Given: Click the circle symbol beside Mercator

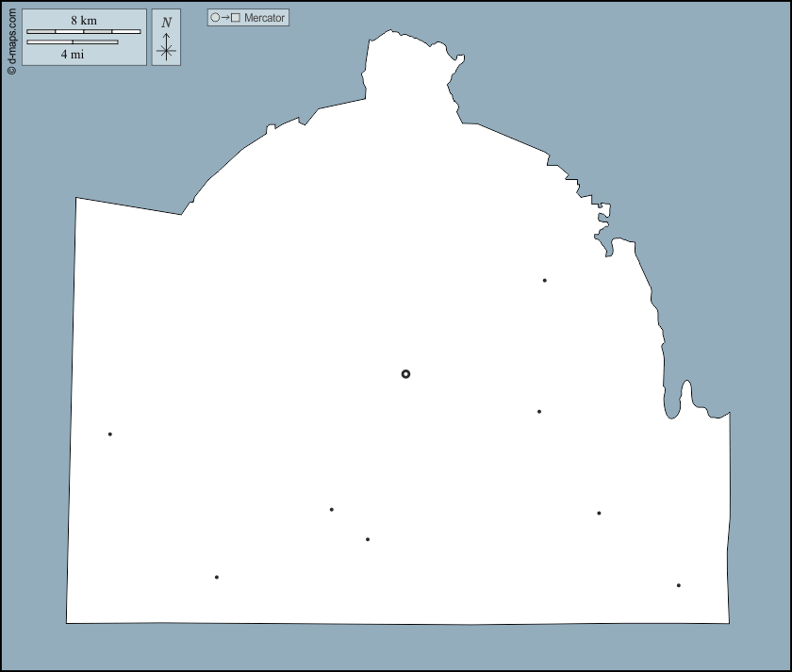Looking at the screenshot, I should pos(215,18).
